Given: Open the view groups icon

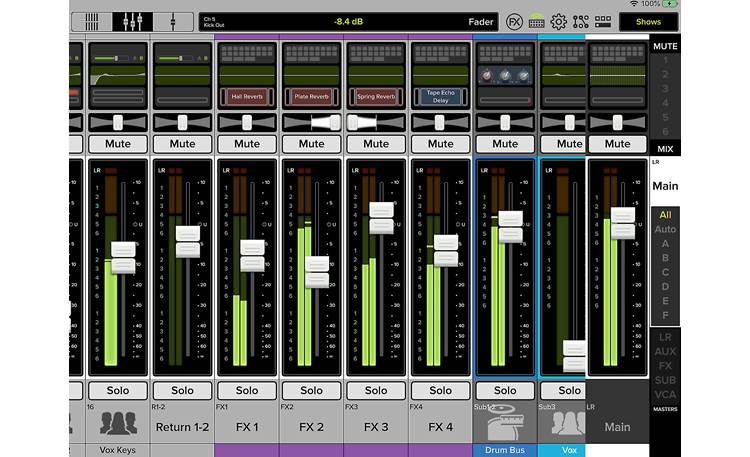Looking at the screenshot, I should (x=603, y=22).
